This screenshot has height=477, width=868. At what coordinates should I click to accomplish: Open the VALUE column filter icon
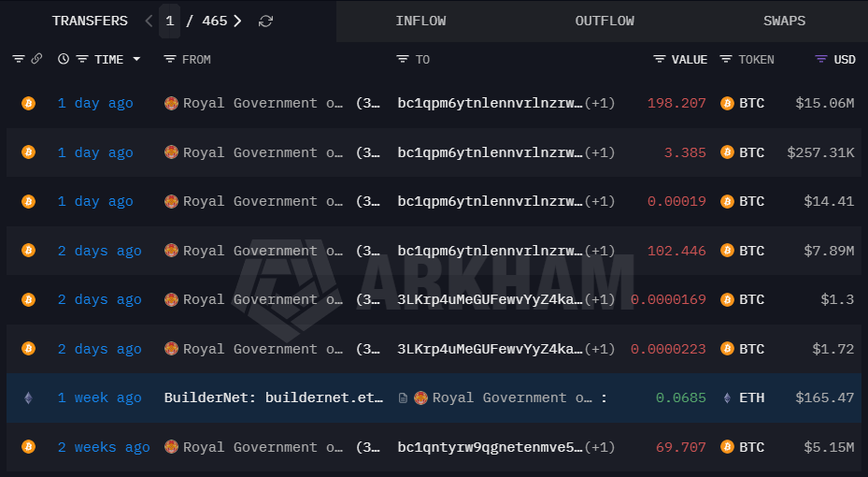660,59
